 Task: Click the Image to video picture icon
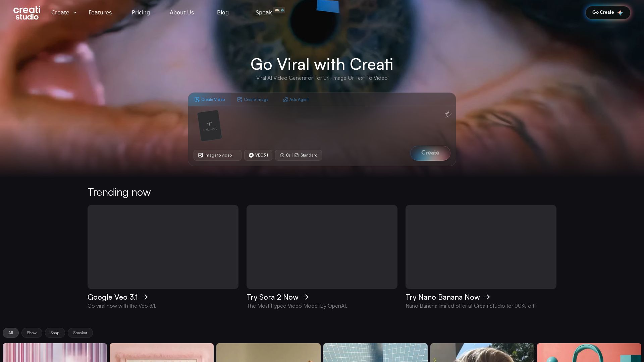(x=201, y=155)
